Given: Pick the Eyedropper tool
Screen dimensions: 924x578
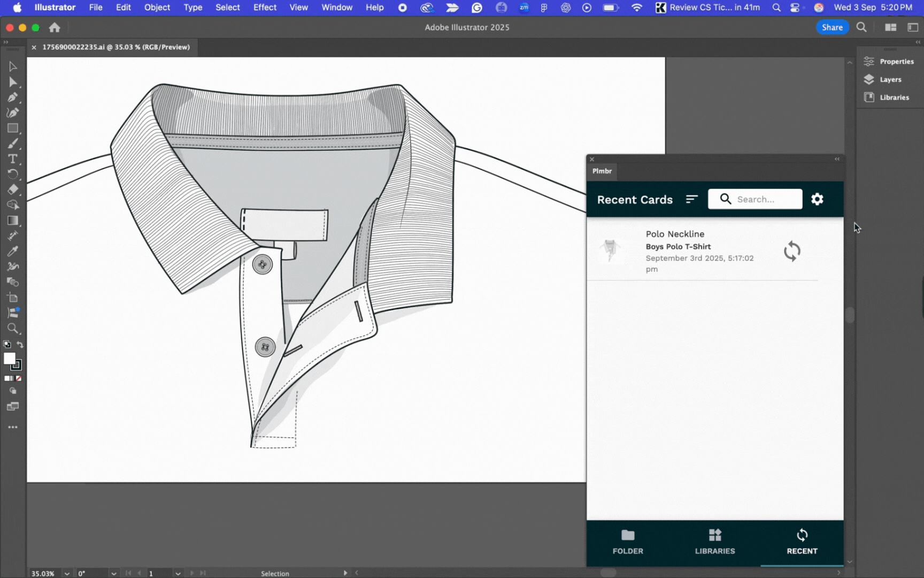Looking at the screenshot, I should click(x=13, y=250).
